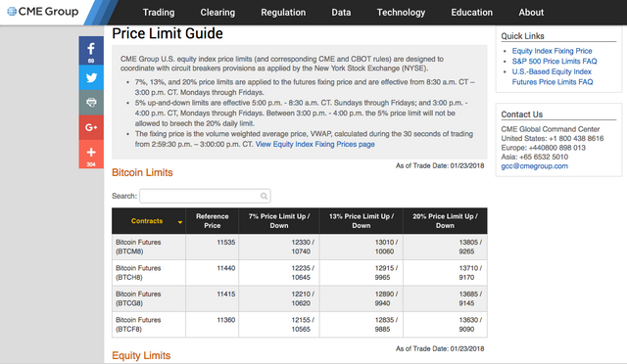This screenshot has height=364, width=627.
Task: Open the About menu
Action: pyautogui.click(x=531, y=13)
